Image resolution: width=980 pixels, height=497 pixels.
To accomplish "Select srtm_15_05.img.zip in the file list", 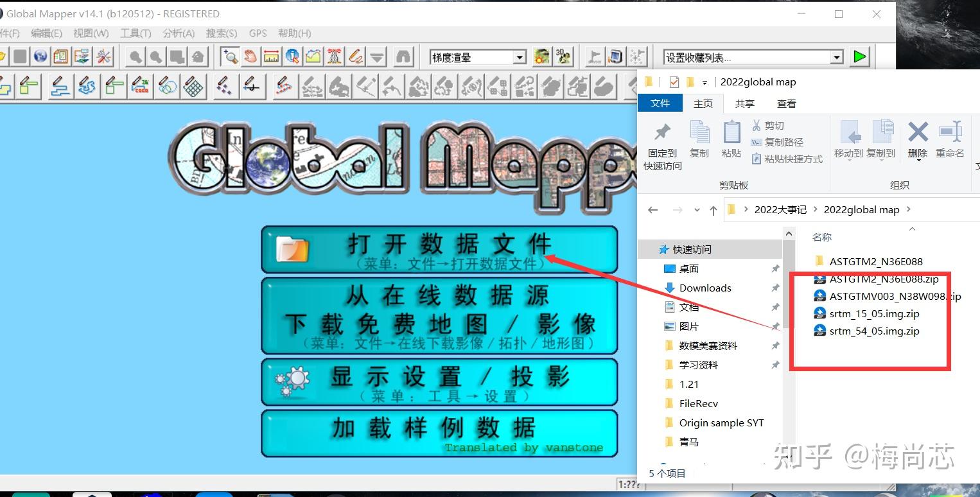I will point(873,313).
